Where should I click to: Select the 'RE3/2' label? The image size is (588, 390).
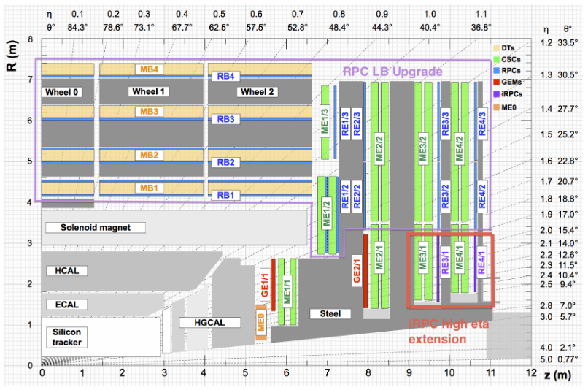click(x=445, y=196)
